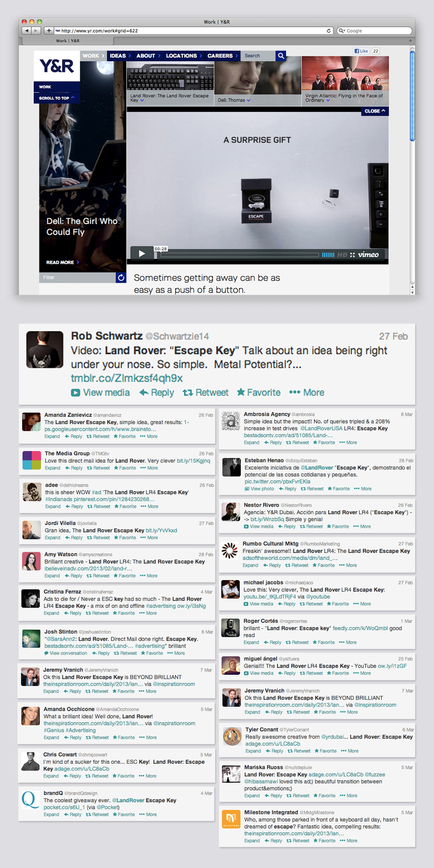This screenshot has height=868, width=434.
Task: Click #Genius hashtag in Amanda Occhicone tweet
Action: (x=54, y=730)
